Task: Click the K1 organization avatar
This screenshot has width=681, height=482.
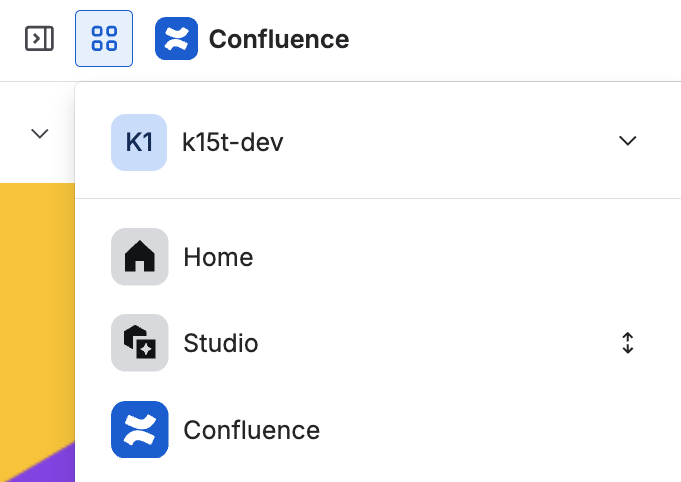Action: (139, 142)
